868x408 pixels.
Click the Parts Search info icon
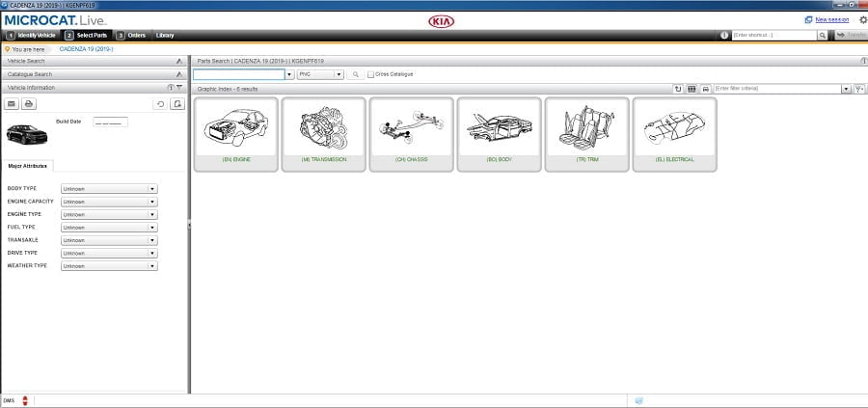(x=863, y=61)
